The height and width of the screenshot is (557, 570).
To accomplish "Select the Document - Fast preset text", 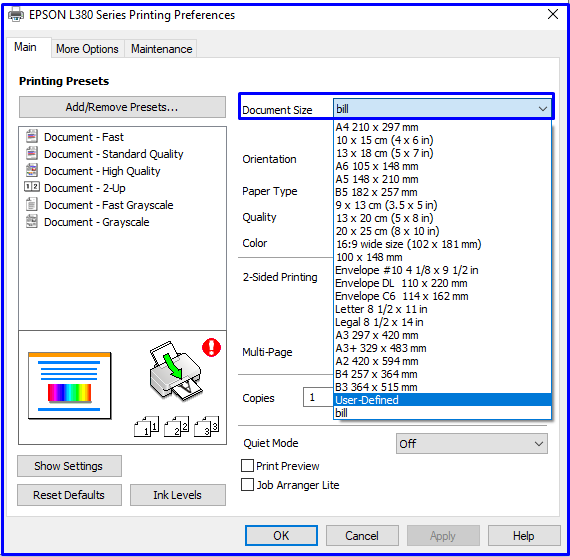I will (x=84, y=137).
